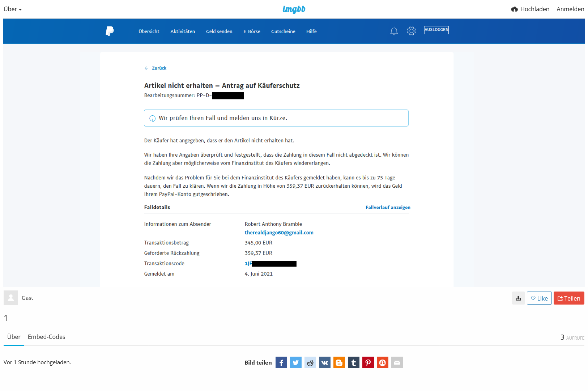Open Geld senden menu item

click(x=219, y=31)
